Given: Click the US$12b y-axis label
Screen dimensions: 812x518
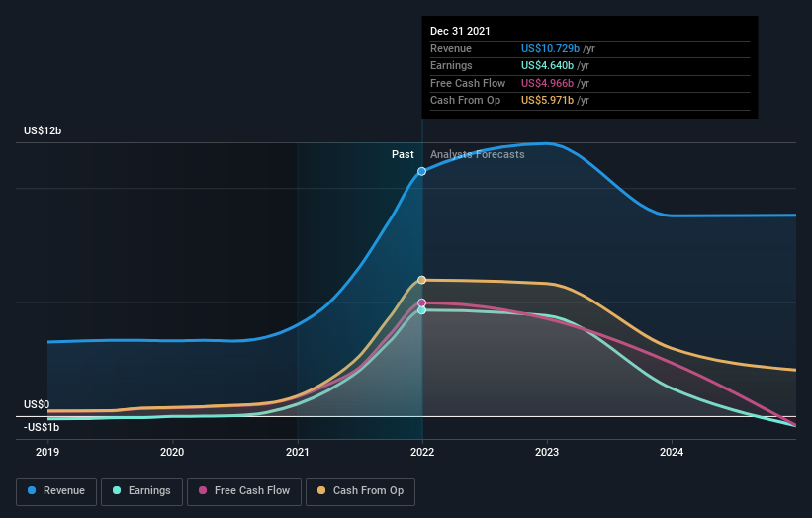Looking at the screenshot, I should click(45, 131).
